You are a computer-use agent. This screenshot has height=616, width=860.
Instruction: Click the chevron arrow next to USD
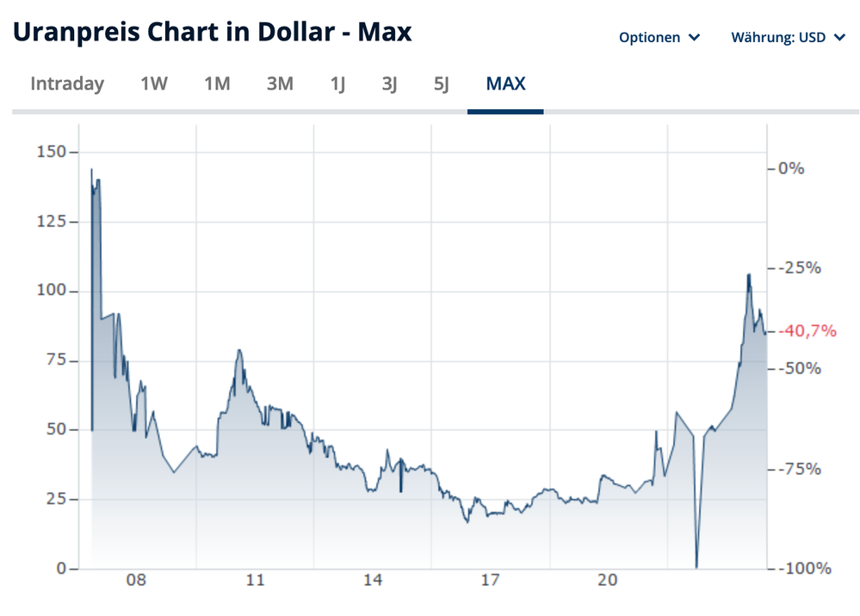(840, 38)
